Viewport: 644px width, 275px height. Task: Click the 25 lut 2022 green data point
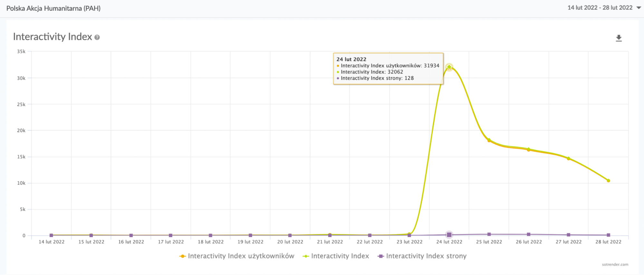click(x=489, y=140)
